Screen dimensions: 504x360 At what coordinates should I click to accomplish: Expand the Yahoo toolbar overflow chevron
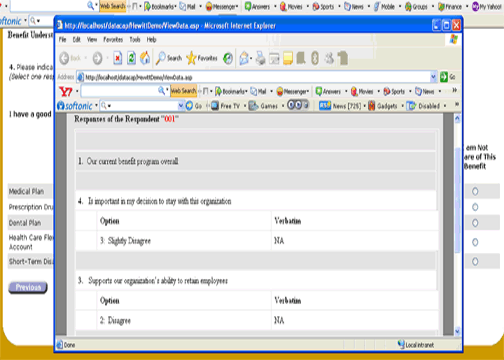point(454,90)
